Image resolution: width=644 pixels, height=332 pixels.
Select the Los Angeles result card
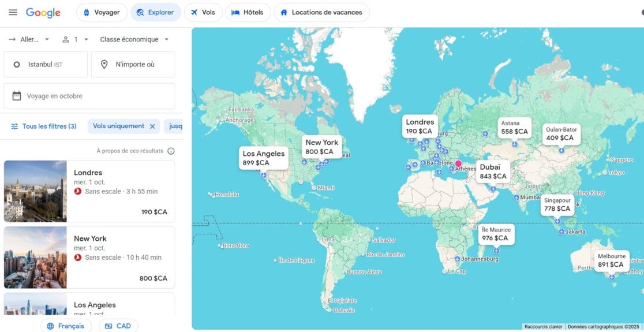pos(89,304)
